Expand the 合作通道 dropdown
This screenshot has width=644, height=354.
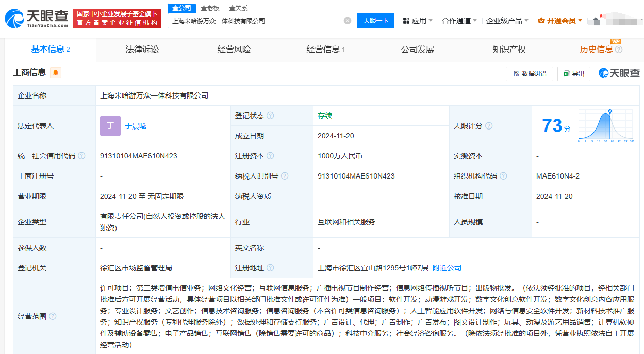[x=459, y=21]
